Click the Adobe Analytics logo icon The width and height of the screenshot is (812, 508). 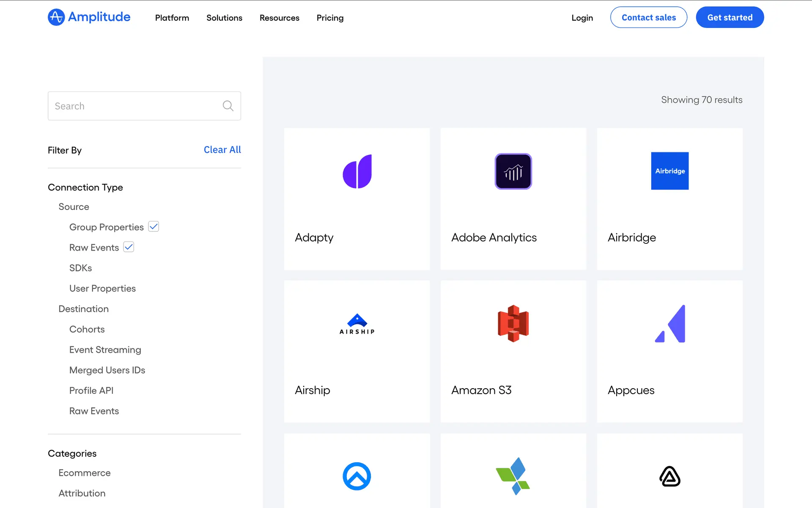[513, 171]
